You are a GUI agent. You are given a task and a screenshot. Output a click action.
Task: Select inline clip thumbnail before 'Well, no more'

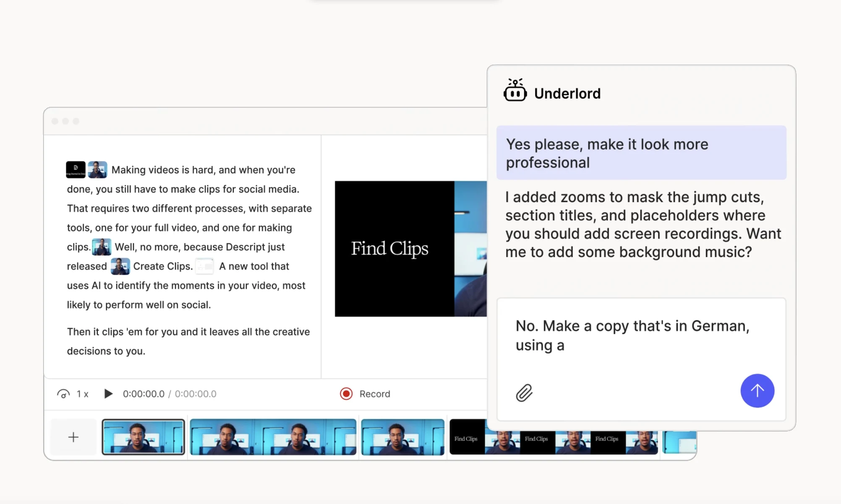(101, 247)
